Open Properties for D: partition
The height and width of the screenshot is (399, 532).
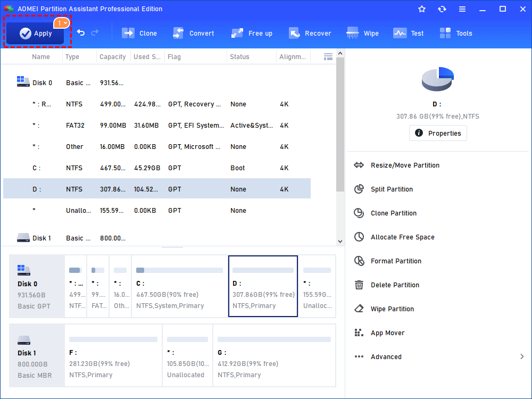[438, 133]
